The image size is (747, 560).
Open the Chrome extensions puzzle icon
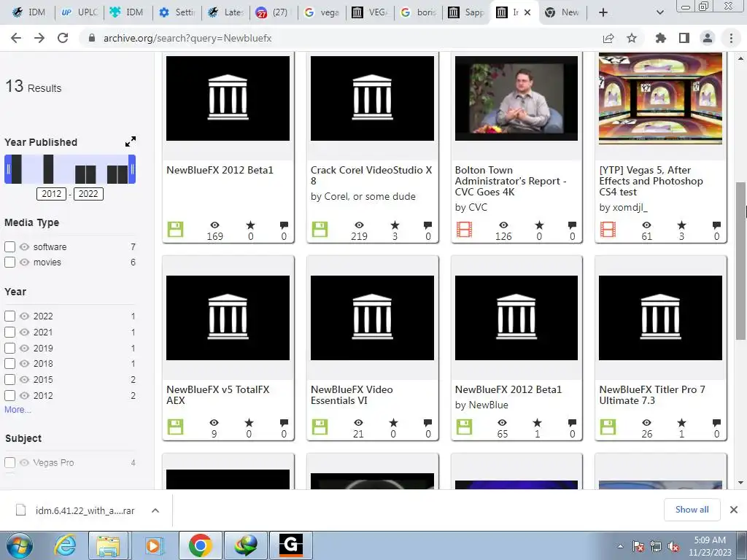660,38
